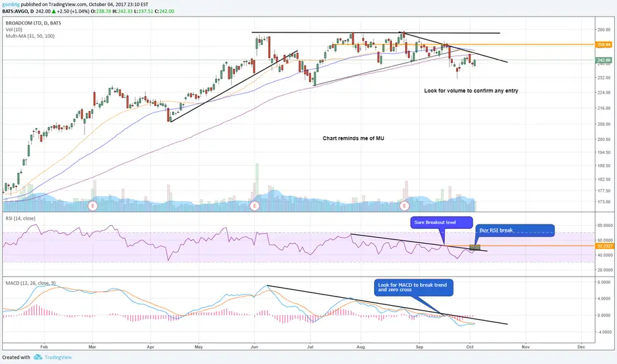Click the earnings E marker near June
Viewport: 617px width, 364px height.
(255, 205)
